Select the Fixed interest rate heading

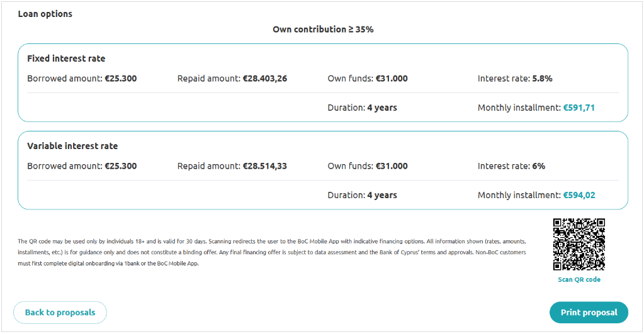[66, 58]
